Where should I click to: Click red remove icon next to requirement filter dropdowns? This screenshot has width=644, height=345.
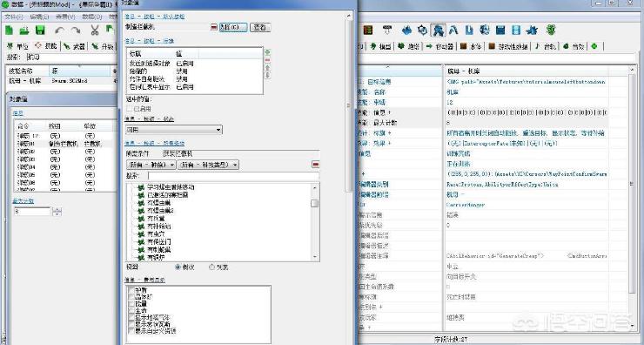coord(315,165)
